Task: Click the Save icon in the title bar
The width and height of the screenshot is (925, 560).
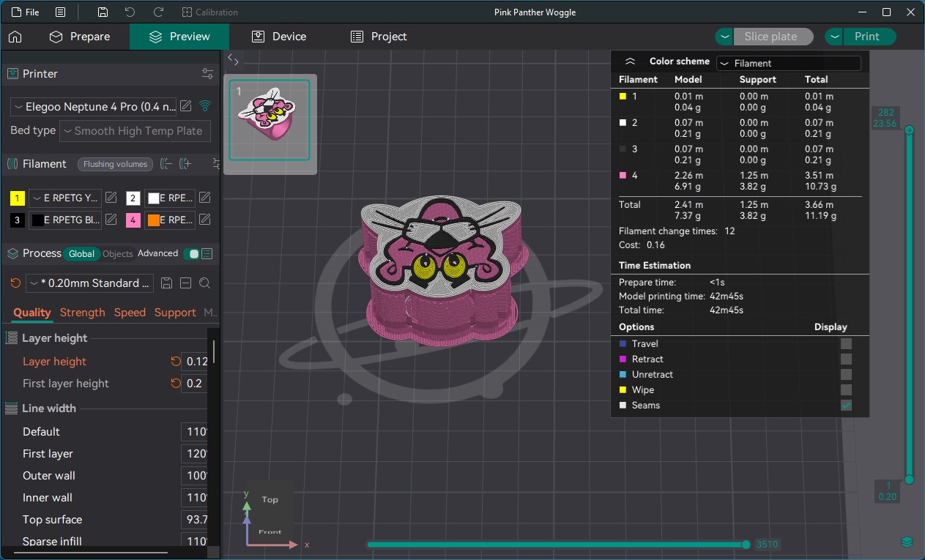Action: coord(103,12)
